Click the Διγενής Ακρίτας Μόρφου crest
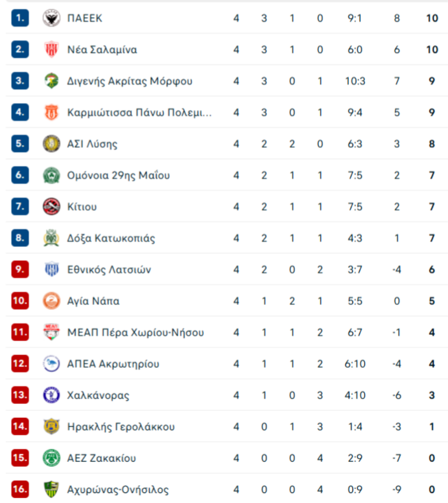448x503 pixels. point(51,81)
